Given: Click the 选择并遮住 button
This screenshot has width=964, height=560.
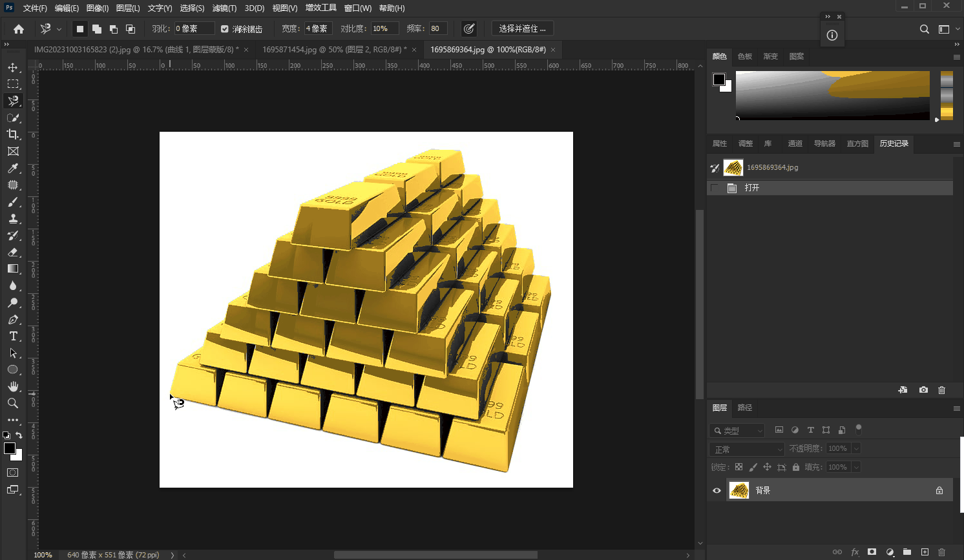Looking at the screenshot, I should [x=523, y=28].
